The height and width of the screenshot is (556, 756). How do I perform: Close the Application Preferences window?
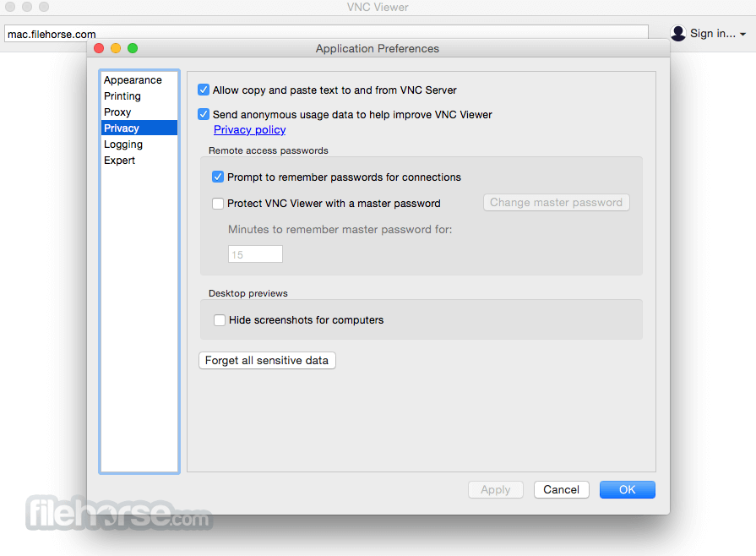[x=99, y=48]
